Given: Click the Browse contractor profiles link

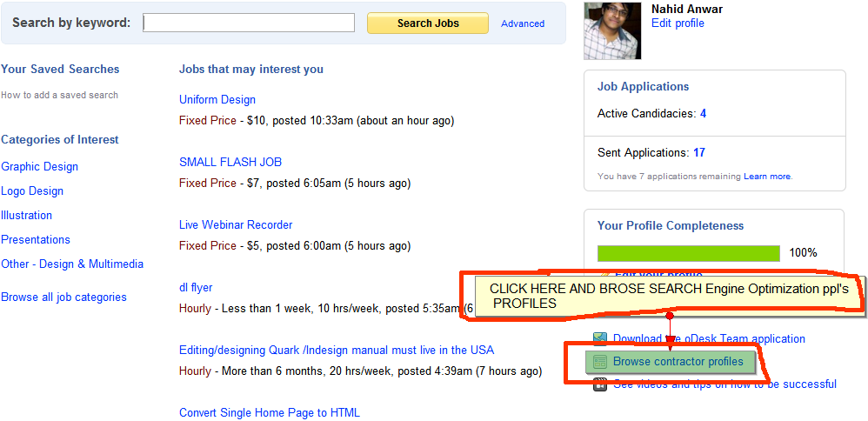Looking at the screenshot, I should [x=678, y=362].
